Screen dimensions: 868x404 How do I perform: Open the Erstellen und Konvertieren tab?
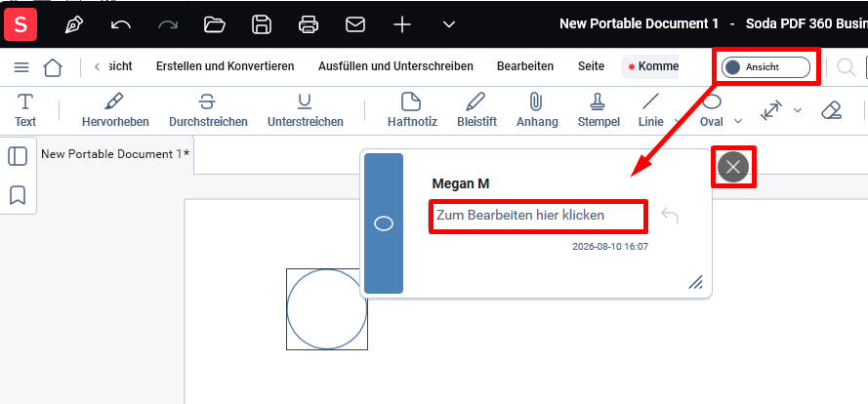tap(225, 66)
